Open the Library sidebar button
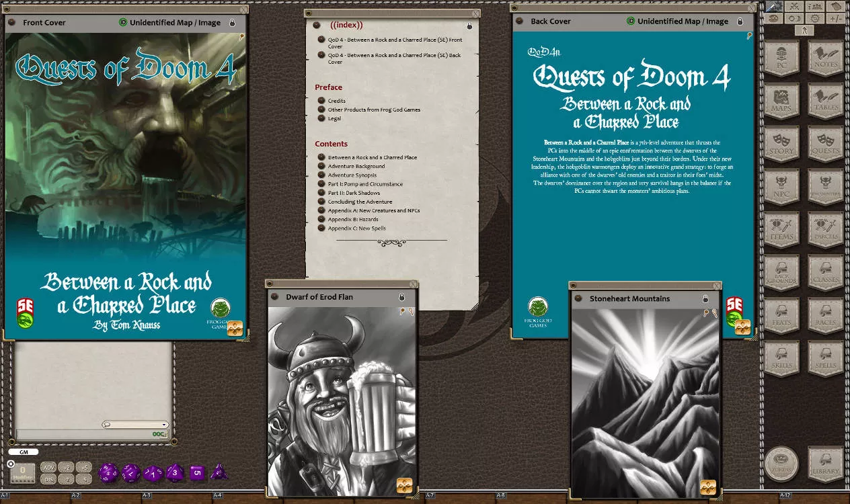Viewport: 850px width, 504px height. (826, 465)
